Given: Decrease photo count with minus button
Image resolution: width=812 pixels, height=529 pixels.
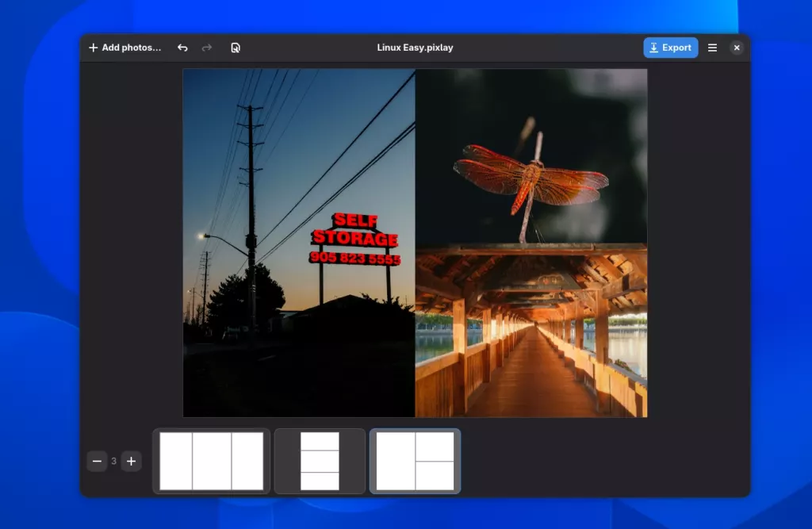Looking at the screenshot, I should (97, 461).
